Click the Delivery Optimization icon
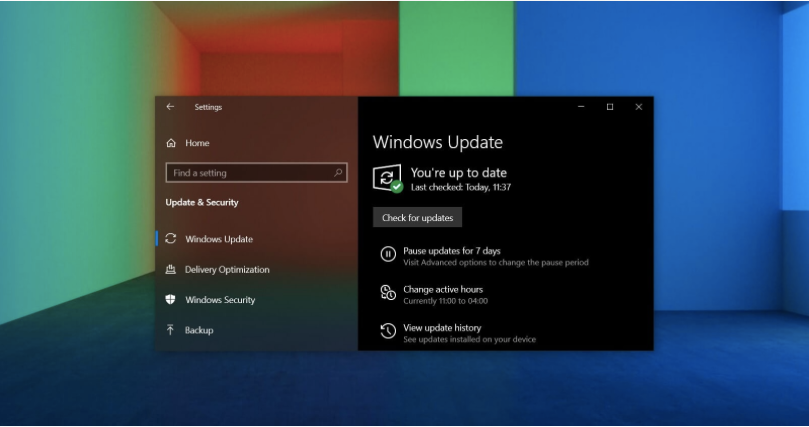The height and width of the screenshot is (427, 809). point(171,269)
